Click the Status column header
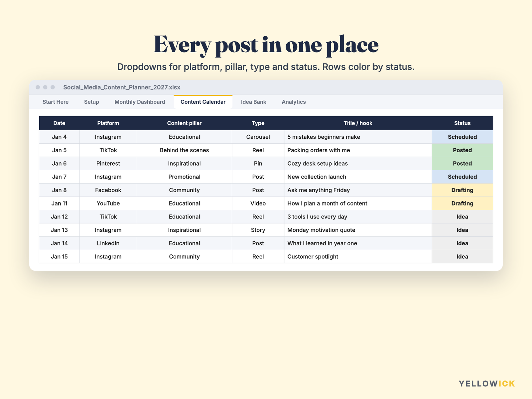This screenshot has width=532, height=399. coord(462,123)
